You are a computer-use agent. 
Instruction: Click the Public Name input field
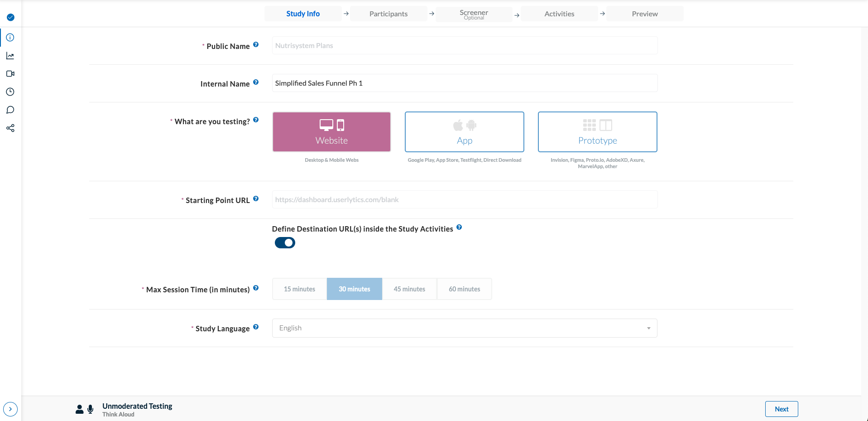click(x=465, y=45)
